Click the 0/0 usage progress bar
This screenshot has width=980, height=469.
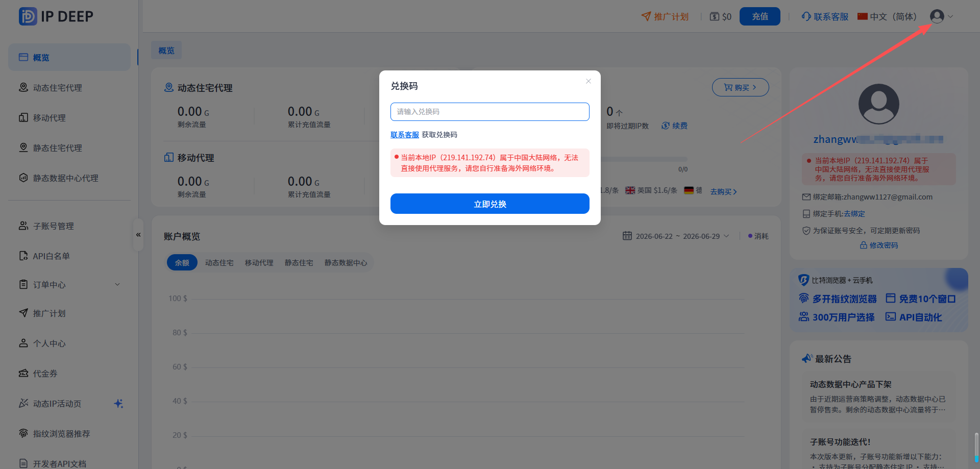pyautogui.click(x=645, y=159)
